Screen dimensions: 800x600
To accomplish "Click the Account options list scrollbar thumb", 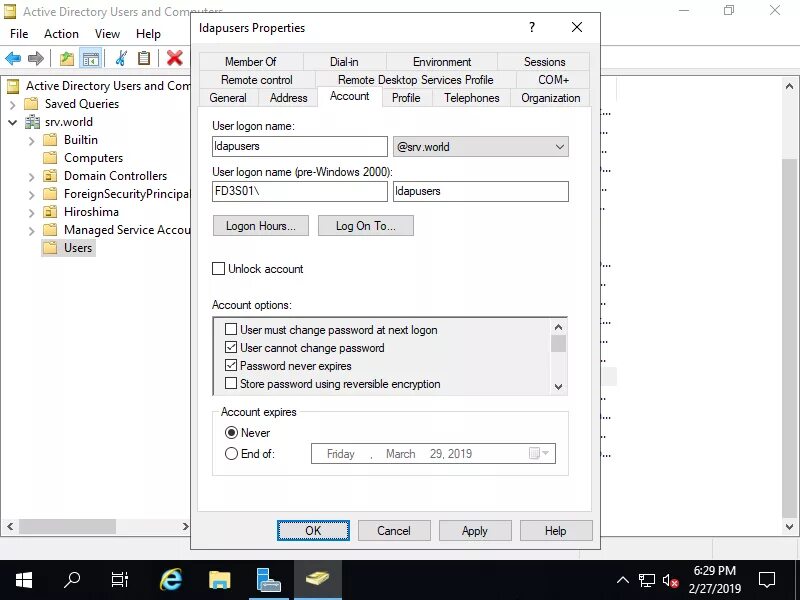I will (558, 343).
